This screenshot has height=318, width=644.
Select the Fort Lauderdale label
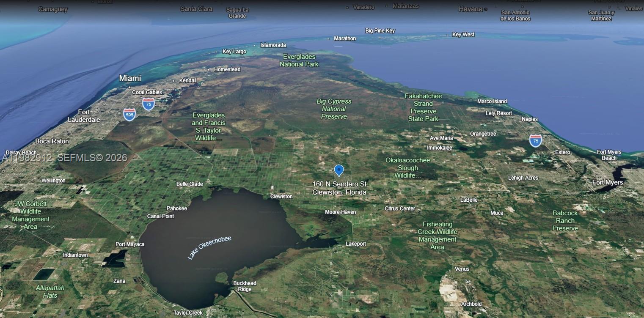coord(84,116)
